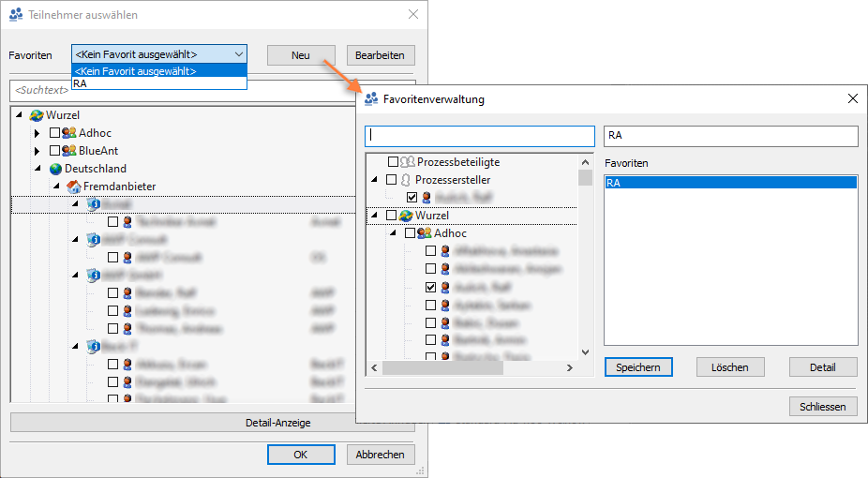Click the Teilnehmer auswählen title bar icon
This screenshot has height=478, width=868.
pos(16,15)
